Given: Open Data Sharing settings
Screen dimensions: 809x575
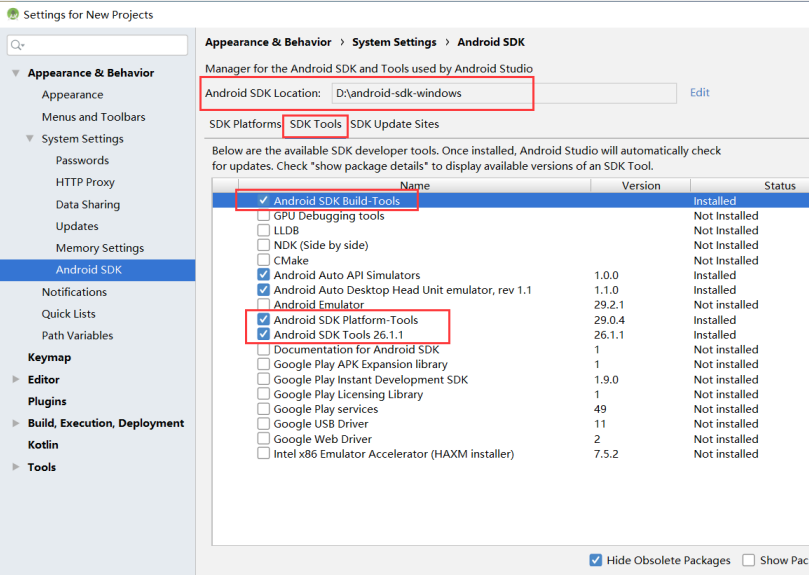Looking at the screenshot, I should 88,204.
